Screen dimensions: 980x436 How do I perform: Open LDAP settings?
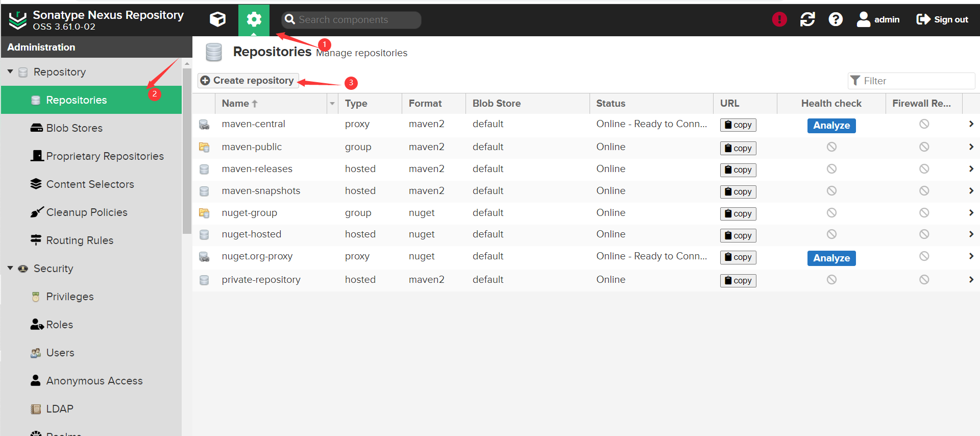point(91,409)
